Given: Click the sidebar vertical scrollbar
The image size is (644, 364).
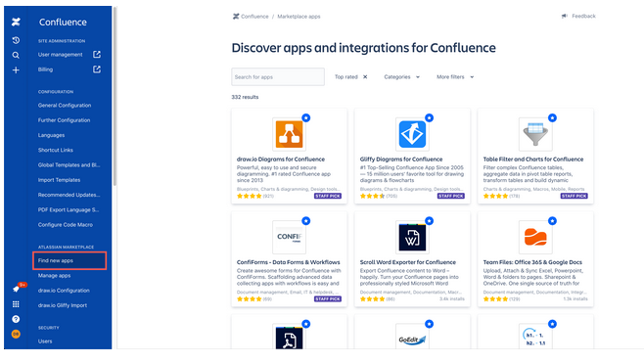Looking at the screenshot, I should (x=115, y=96).
